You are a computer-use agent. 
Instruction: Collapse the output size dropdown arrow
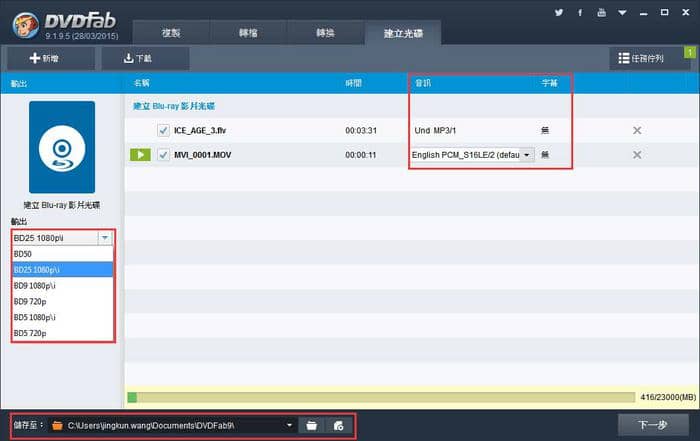[105, 238]
